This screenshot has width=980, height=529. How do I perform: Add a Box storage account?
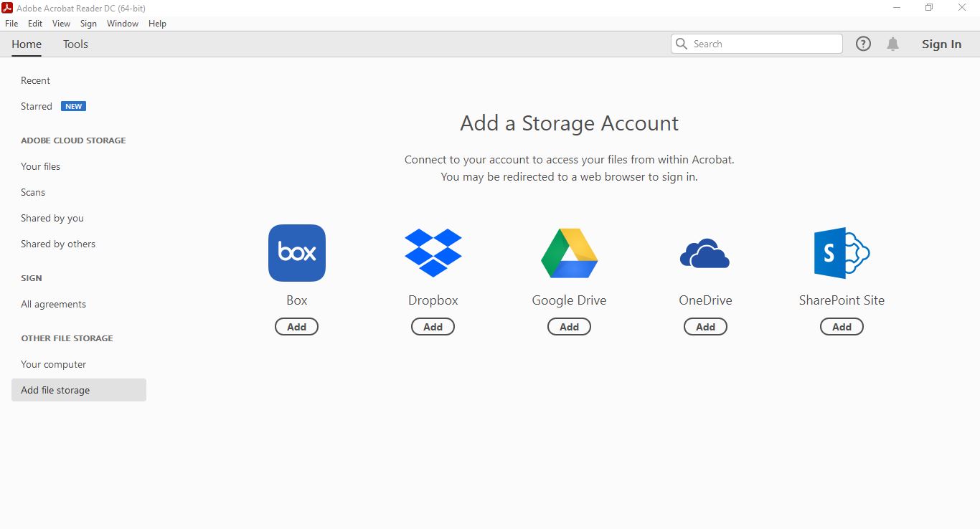point(297,327)
